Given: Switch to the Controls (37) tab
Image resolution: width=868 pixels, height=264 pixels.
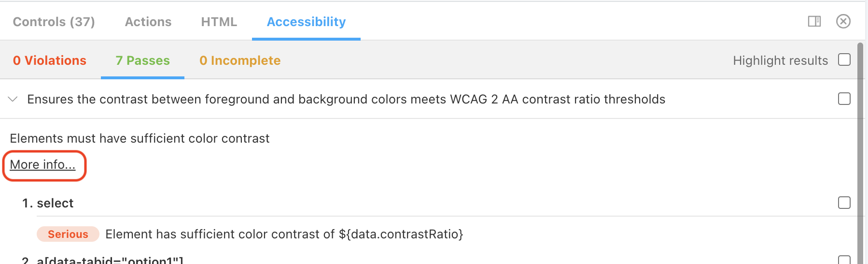Looking at the screenshot, I should (x=54, y=22).
